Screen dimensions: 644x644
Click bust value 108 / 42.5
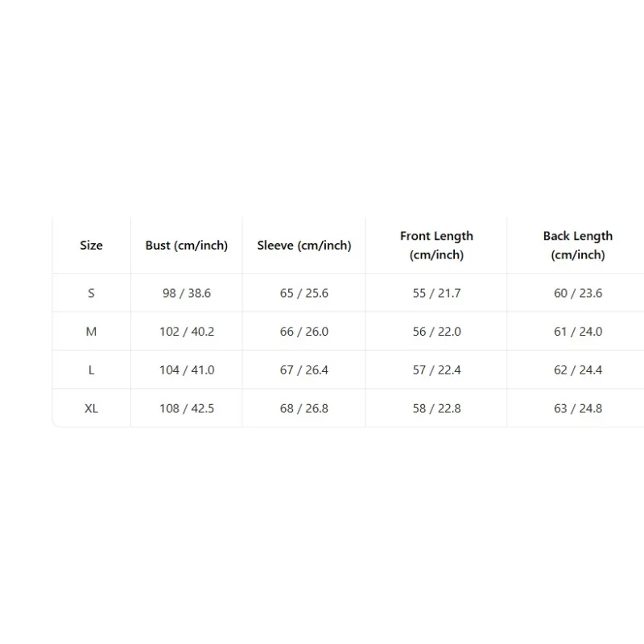(x=187, y=409)
